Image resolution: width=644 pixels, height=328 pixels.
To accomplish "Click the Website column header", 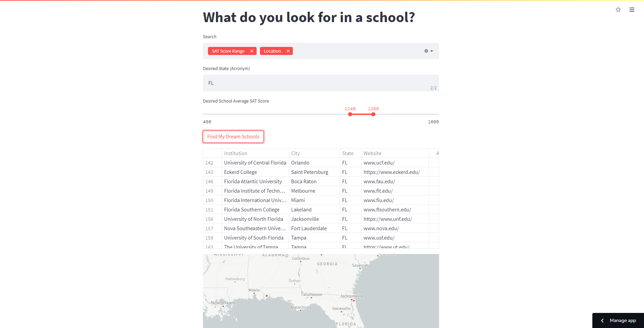I will point(395,153).
